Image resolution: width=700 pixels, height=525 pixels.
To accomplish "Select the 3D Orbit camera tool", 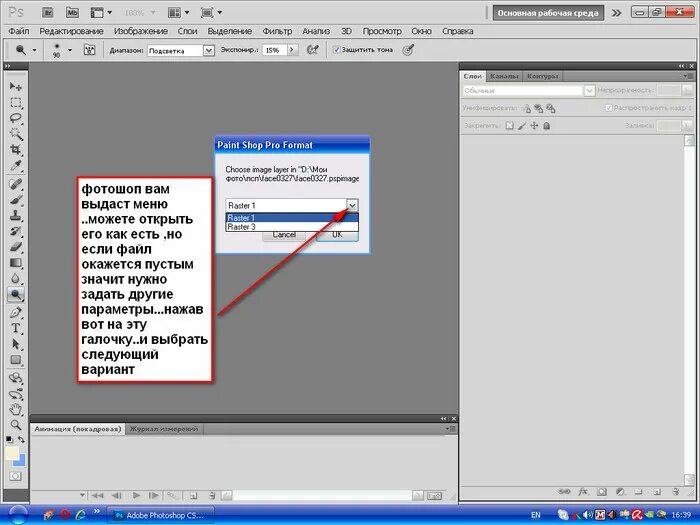I will 16,395.
